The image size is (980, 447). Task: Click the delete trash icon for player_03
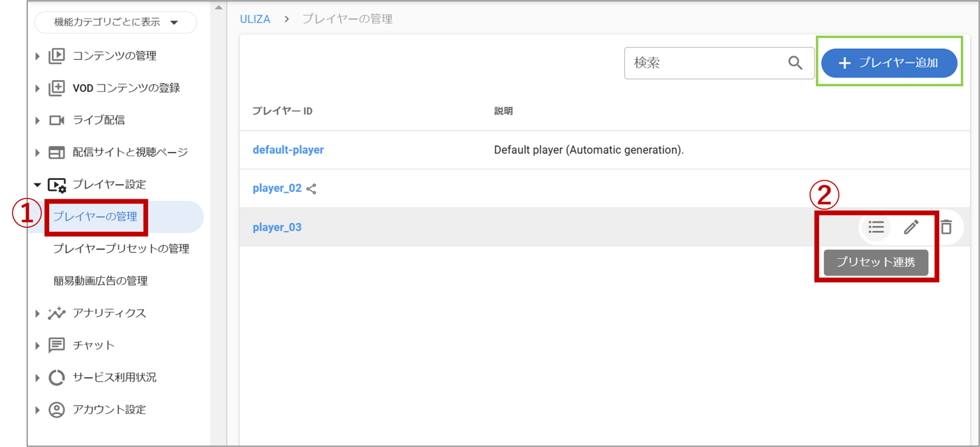pyautogui.click(x=946, y=227)
